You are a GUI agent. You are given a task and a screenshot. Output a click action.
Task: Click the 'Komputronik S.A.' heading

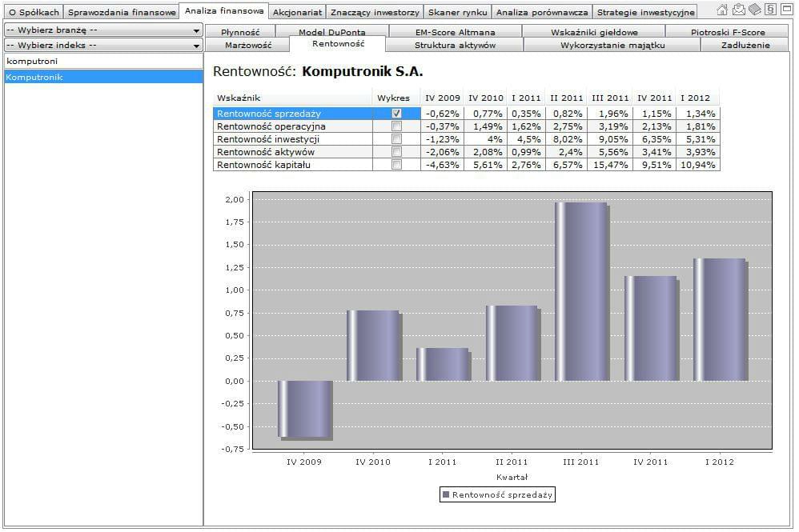363,71
